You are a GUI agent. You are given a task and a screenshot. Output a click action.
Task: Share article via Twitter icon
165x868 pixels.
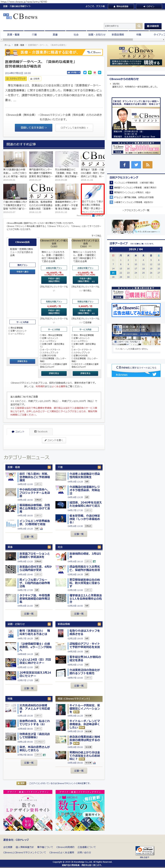pyautogui.click(x=85, y=72)
